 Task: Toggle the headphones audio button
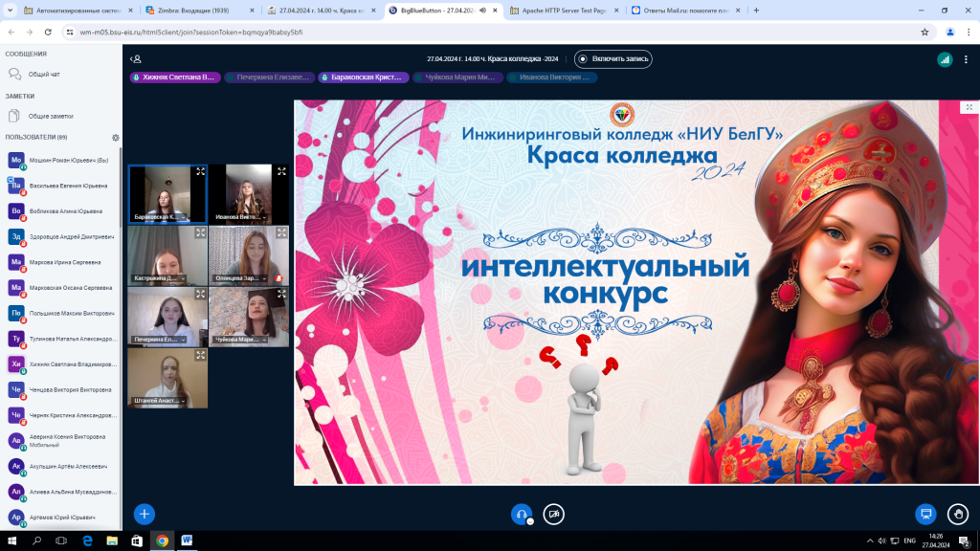point(522,514)
